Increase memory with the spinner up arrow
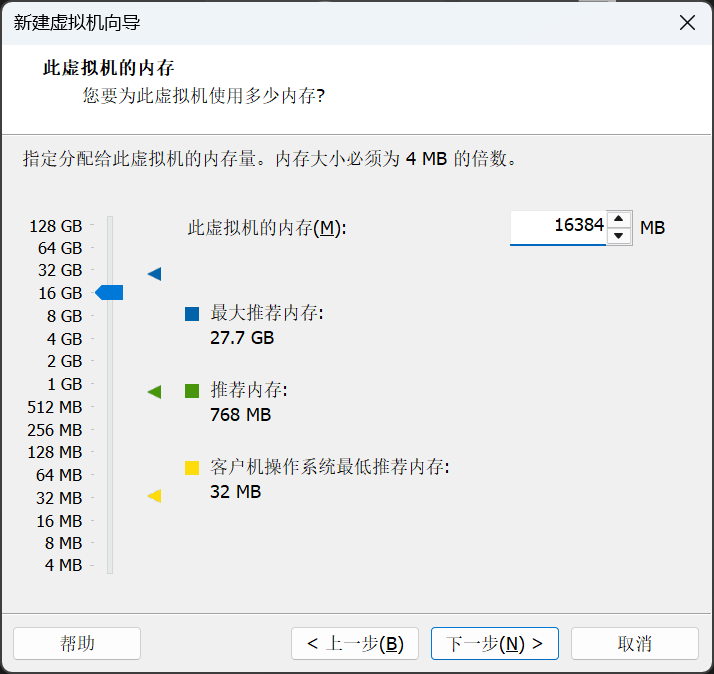Viewport: 714px width, 674px height. (x=618, y=219)
